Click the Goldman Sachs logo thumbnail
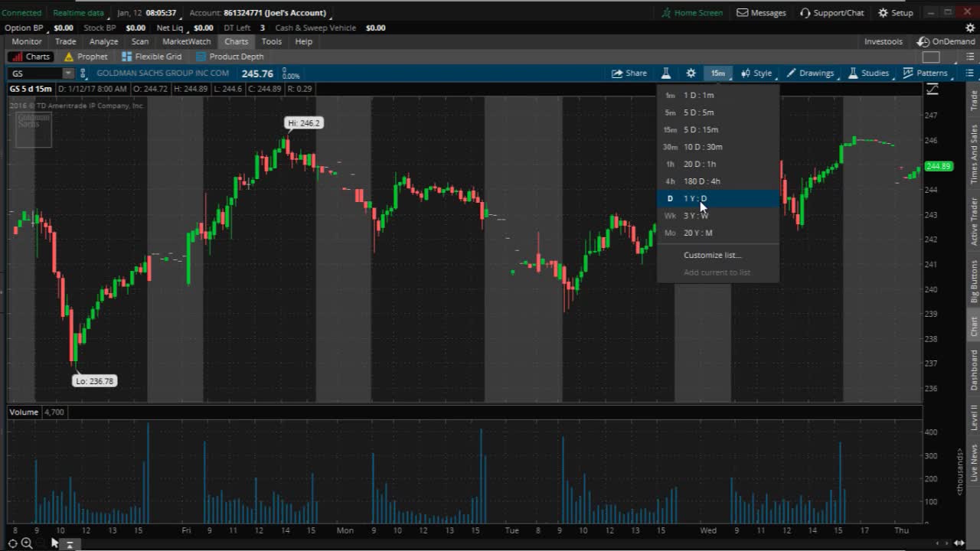Image resolution: width=980 pixels, height=551 pixels. click(33, 129)
